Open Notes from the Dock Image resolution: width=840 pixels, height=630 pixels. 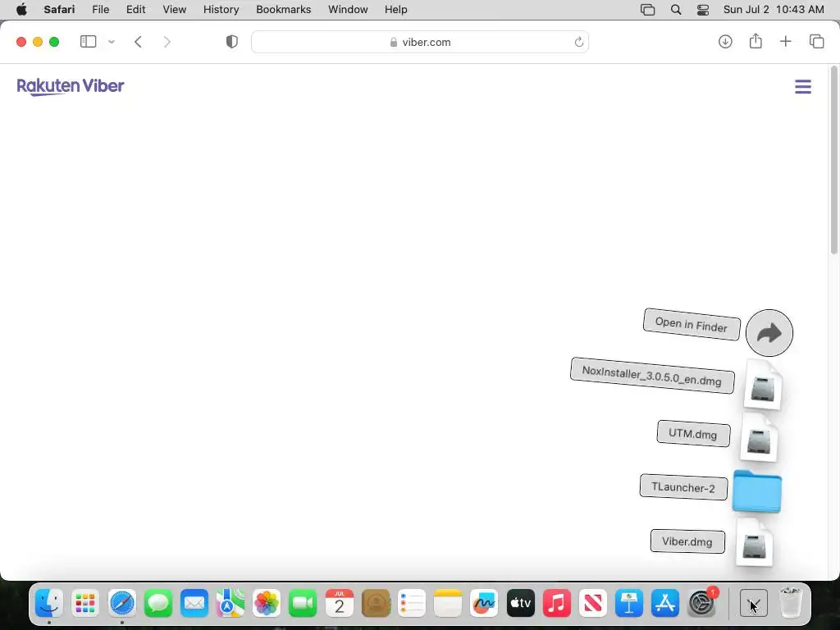[x=448, y=603]
